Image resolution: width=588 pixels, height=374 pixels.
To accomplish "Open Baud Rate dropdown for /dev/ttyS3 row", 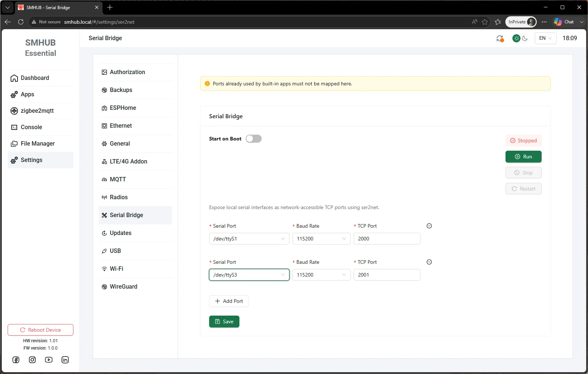I will [322, 275].
